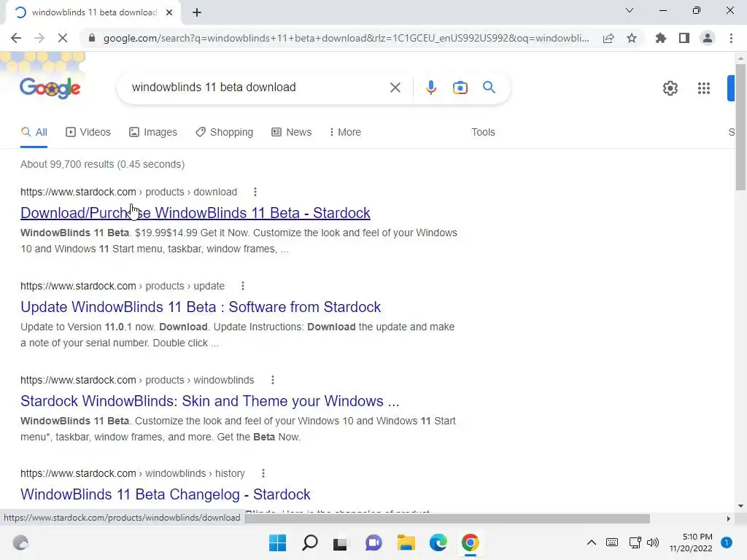Click the scroll down arrow
Screen dimensions: 747x560
pyautogui.click(x=740, y=506)
